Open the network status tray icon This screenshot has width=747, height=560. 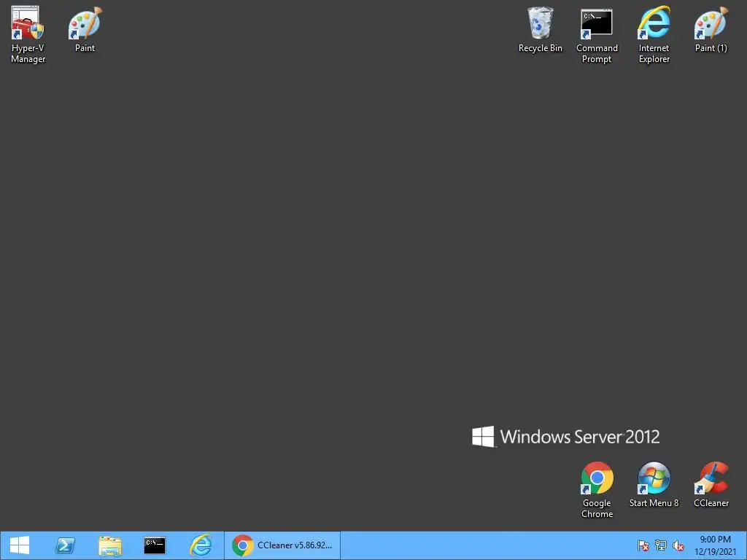[x=661, y=545]
